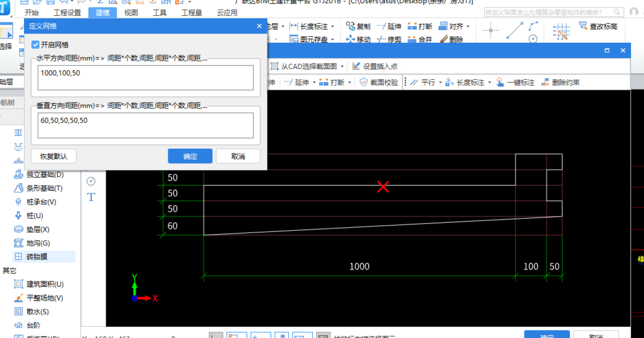Click the 删除 delete tool
Viewport: 644px width, 338px height.
coord(451,39)
